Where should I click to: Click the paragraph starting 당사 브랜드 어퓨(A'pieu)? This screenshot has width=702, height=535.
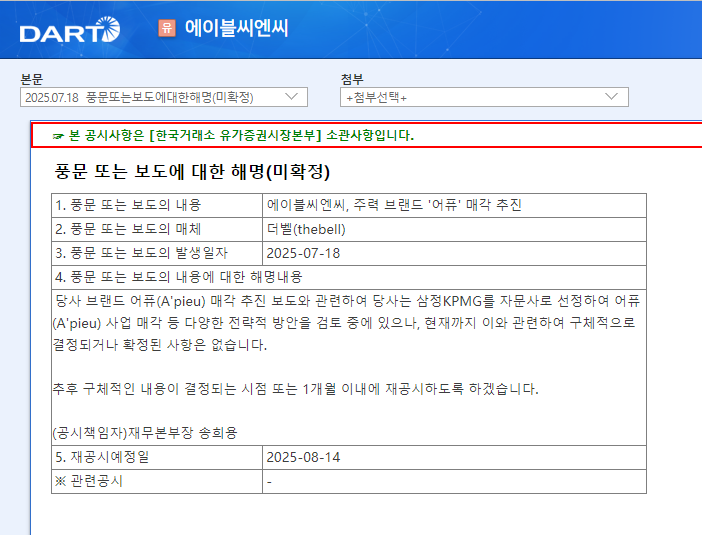click(347, 322)
